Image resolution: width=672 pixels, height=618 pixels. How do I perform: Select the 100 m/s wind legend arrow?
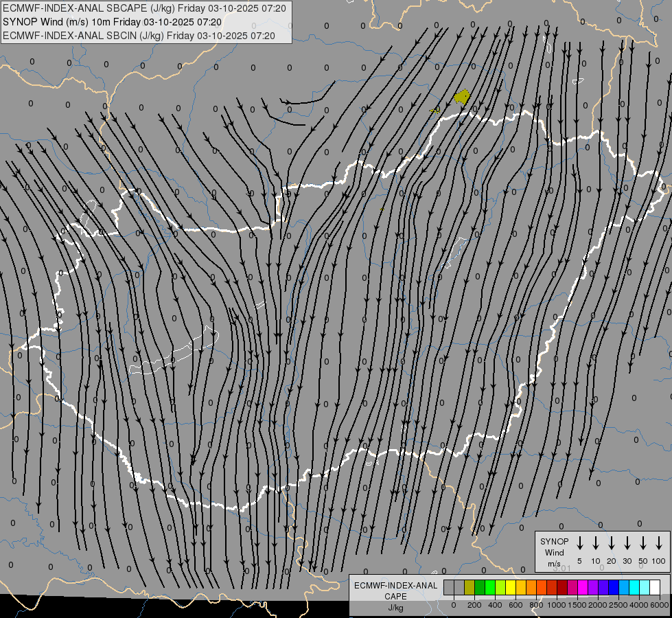tap(659, 543)
